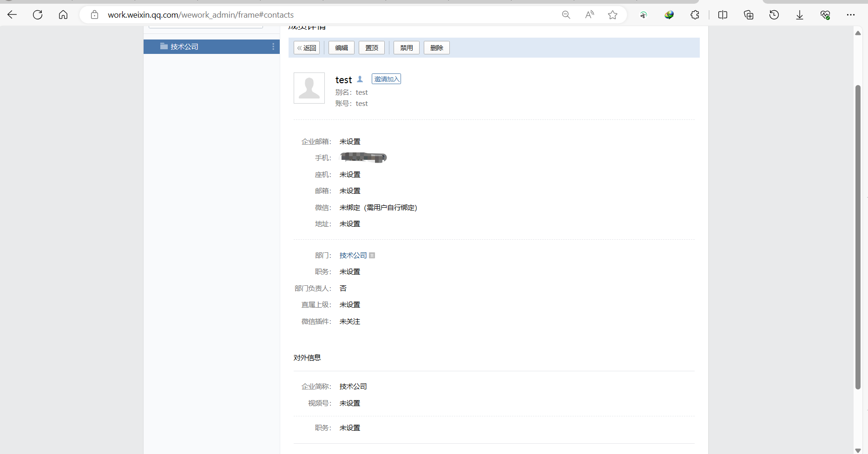Select the 技术公司 department tree item
This screenshot has width=868, height=454.
coord(211,46)
